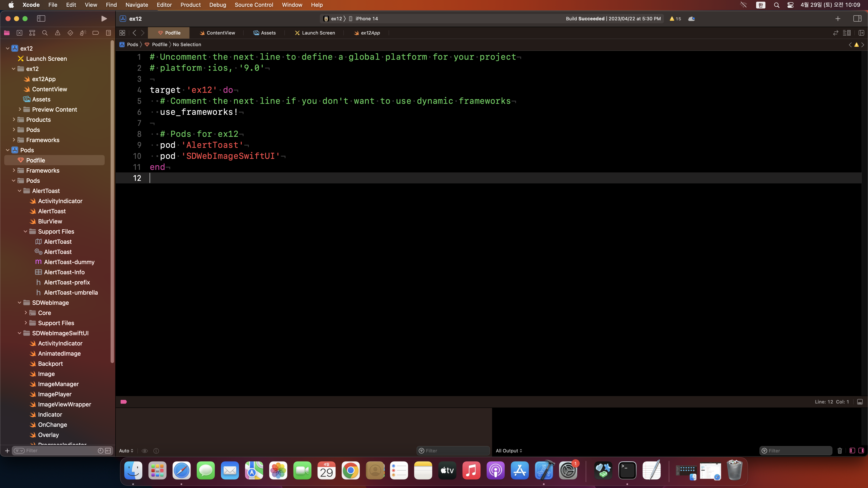Viewport: 868px width, 488px height.
Task: Click the Add Editor on Right icon
Action: point(861,33)
